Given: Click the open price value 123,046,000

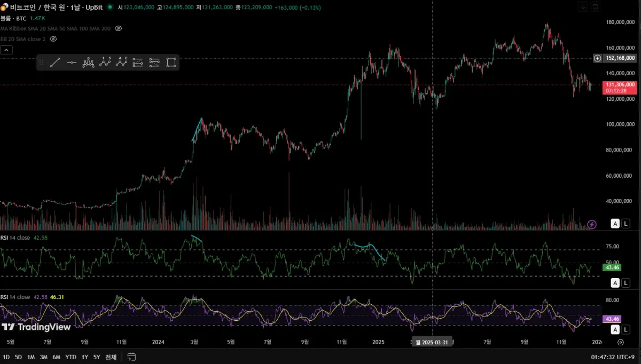Looking at the screenshot, I should click(139, 7).
